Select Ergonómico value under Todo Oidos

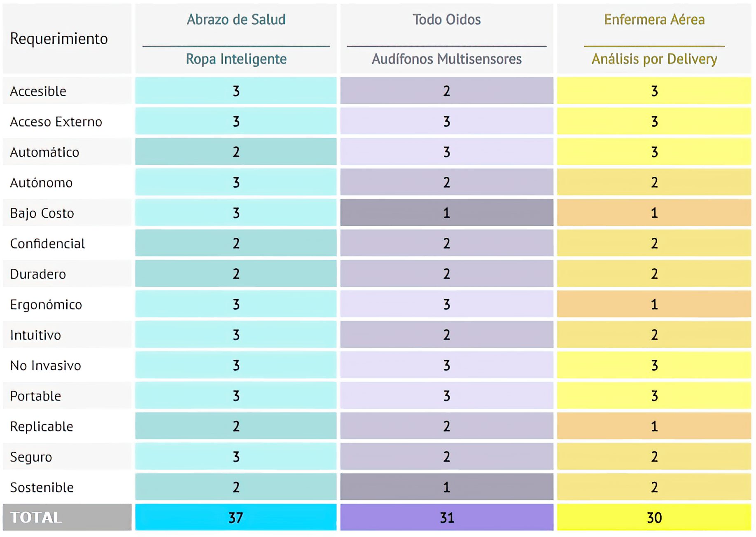447,304
